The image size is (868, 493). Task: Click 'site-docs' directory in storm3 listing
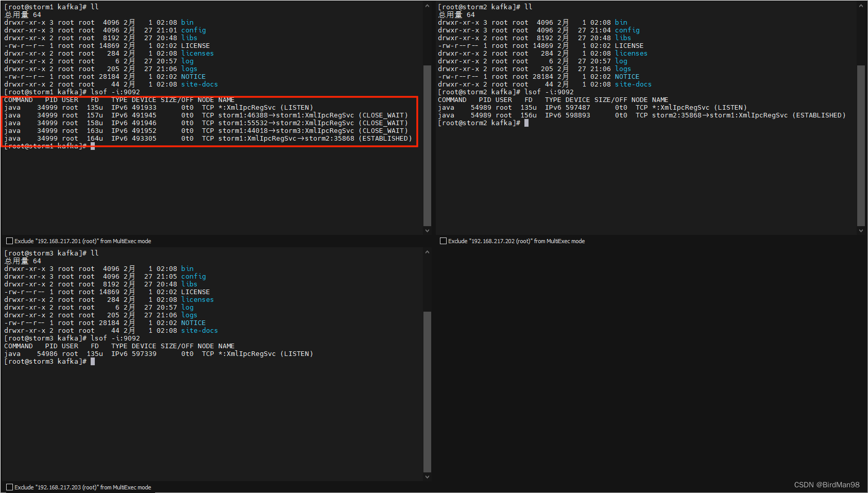click(x=199, y=331)
